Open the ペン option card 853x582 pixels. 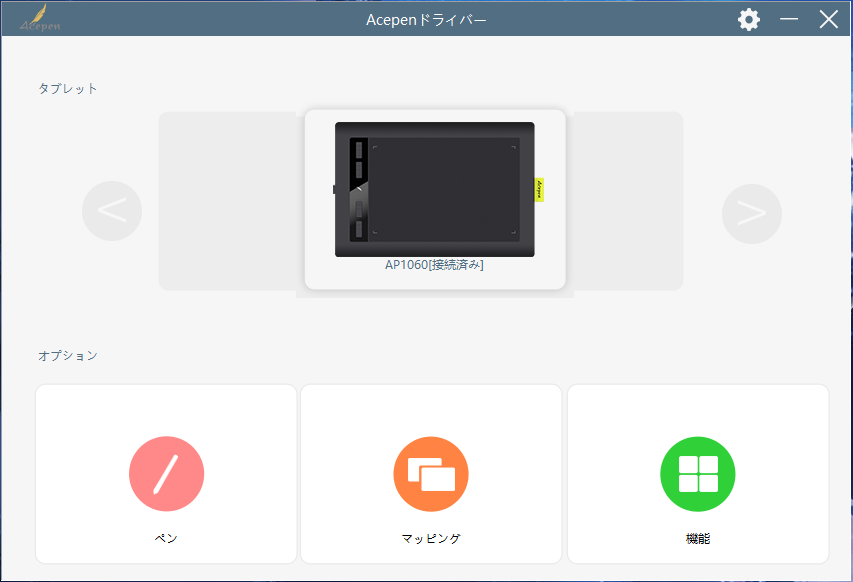tap(166, 474)
